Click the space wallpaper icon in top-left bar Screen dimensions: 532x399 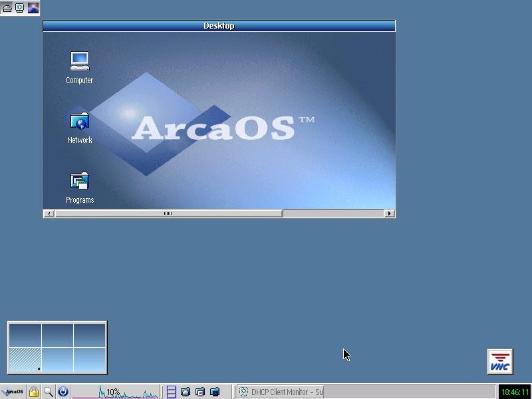tap(33, 8)
